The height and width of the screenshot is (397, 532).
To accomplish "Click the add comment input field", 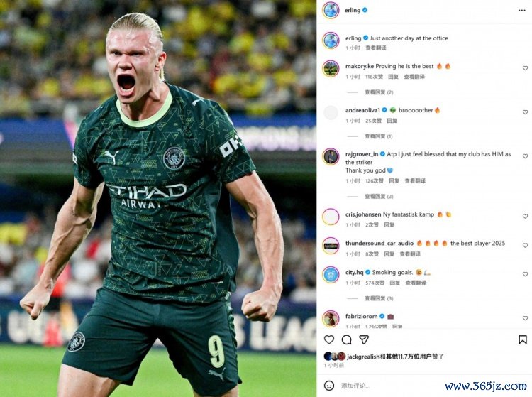I will coord(390,386).
